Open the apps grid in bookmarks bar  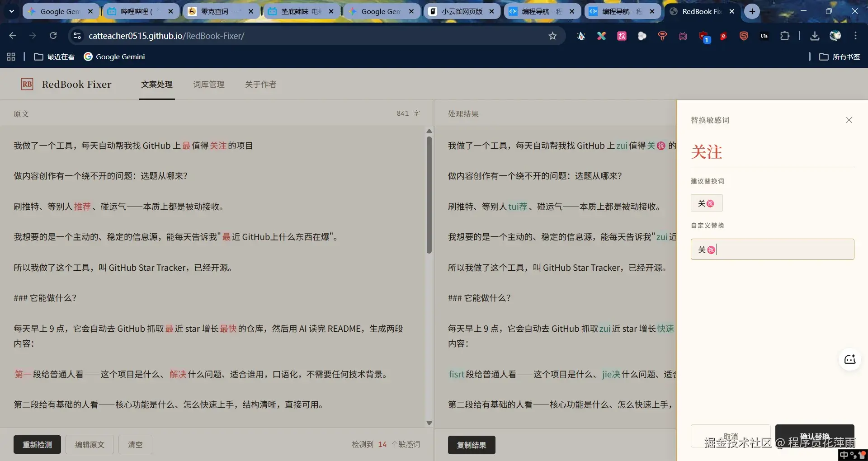(11, 56)
